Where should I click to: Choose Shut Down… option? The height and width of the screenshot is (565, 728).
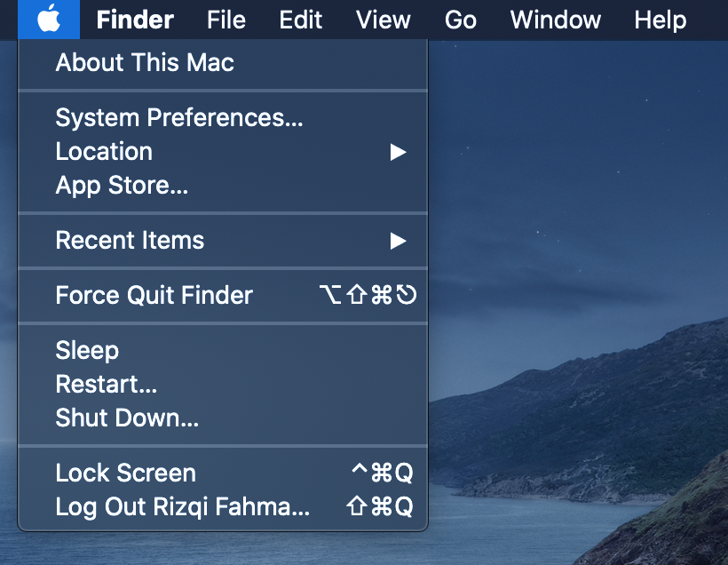click(x=127, y=418)
